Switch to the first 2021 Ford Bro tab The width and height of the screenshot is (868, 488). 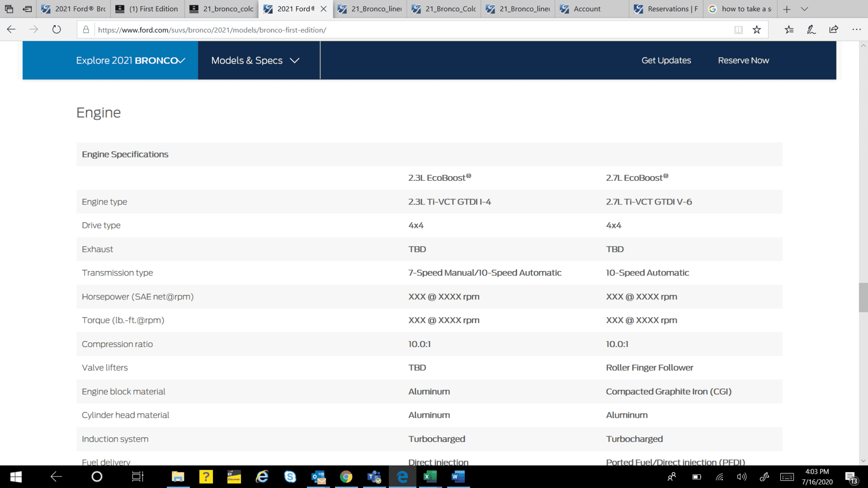click(74, 9)
